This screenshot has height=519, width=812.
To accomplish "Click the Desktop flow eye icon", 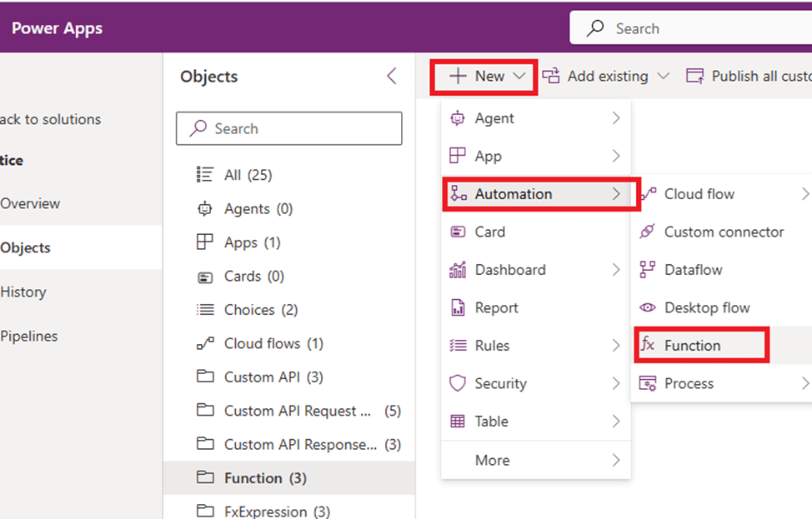I will 647,308.
